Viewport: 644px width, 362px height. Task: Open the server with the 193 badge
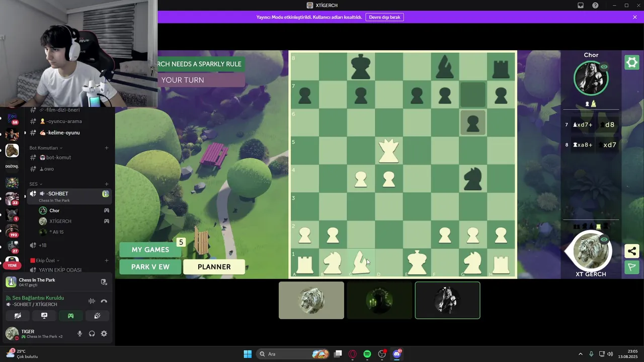point(12,231)
